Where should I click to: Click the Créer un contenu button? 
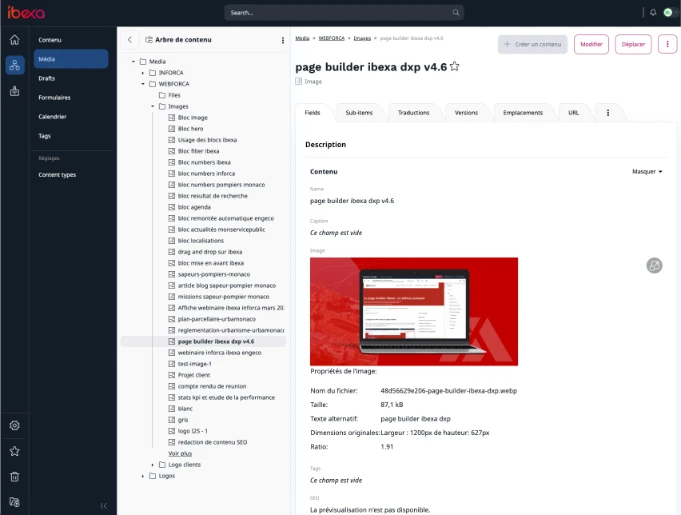(x=532, y=44)
